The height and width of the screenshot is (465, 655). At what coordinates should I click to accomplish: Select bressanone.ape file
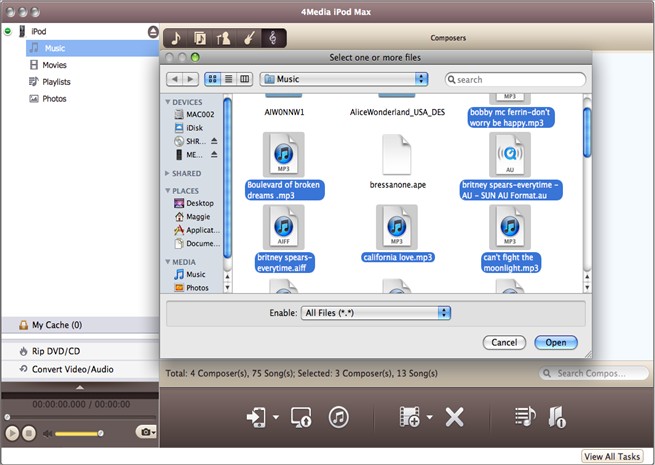397,162
